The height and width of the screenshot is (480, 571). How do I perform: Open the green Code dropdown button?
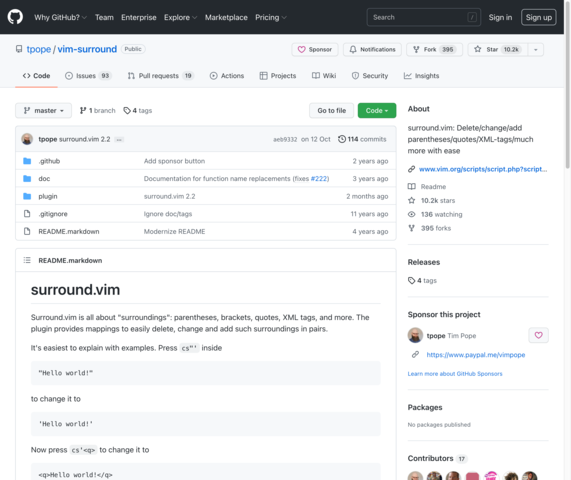[377, 110]
